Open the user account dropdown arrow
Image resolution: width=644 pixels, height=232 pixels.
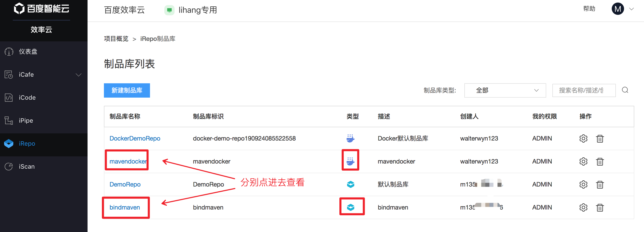click(x=631, y=9)
